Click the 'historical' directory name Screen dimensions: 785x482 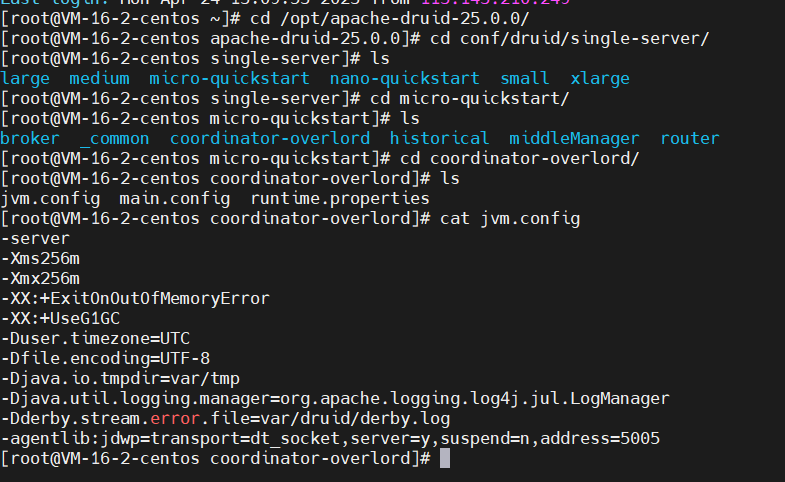click(439, 138)
